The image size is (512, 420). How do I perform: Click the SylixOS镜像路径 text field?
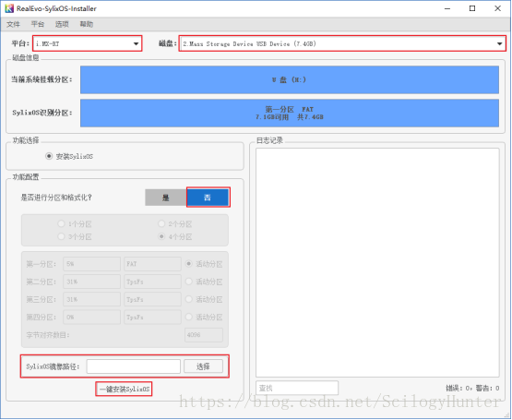tap(133, 366)
